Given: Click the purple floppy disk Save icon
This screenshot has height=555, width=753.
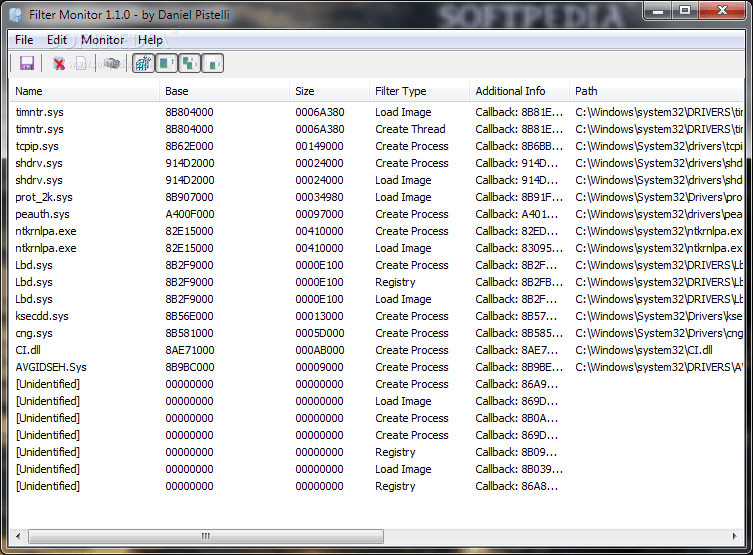Looking at the screenshot, I should click(x=26, y=63).
